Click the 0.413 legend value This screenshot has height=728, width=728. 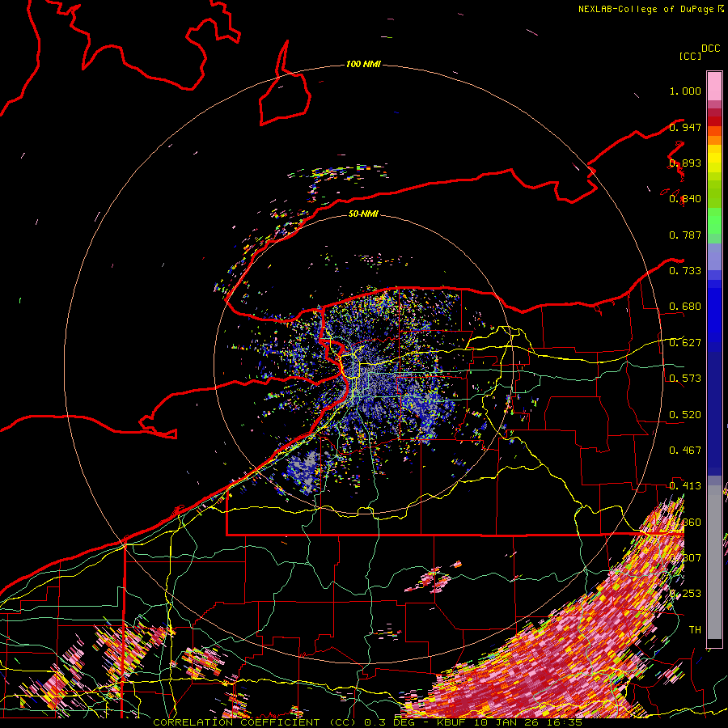(x=685, y=486)
